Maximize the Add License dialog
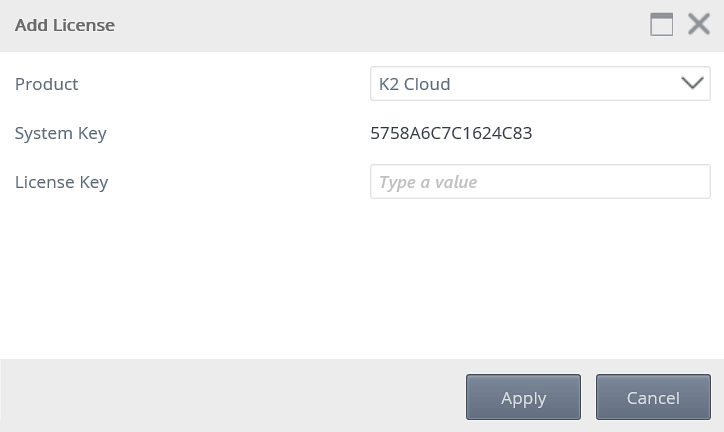 661,25
